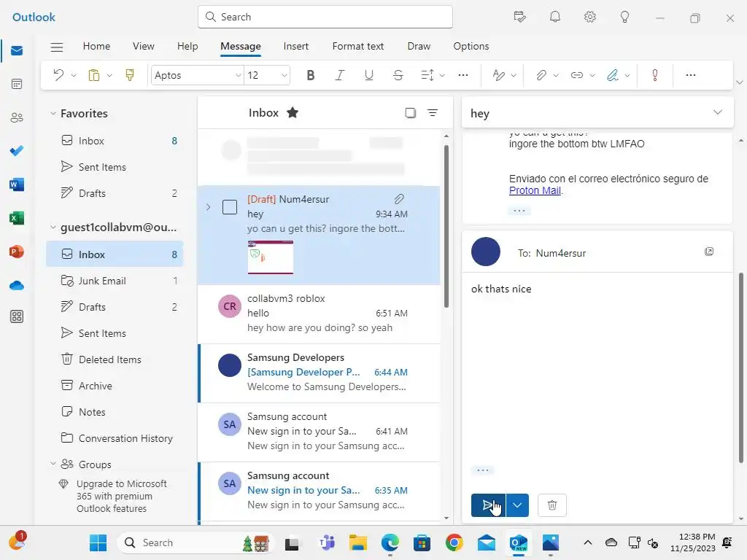
Task: Open the Calendar sidebar icon
Action: point(17,85)
